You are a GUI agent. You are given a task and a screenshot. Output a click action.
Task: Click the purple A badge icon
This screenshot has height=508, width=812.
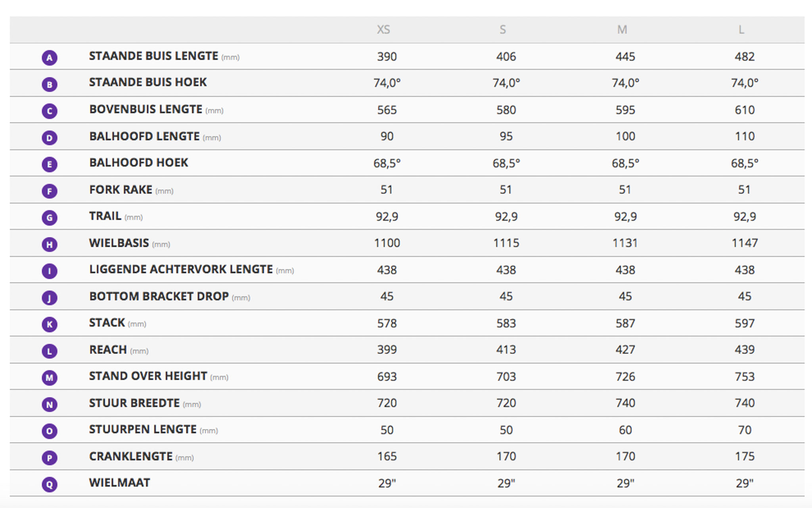[x=50, y=58]
